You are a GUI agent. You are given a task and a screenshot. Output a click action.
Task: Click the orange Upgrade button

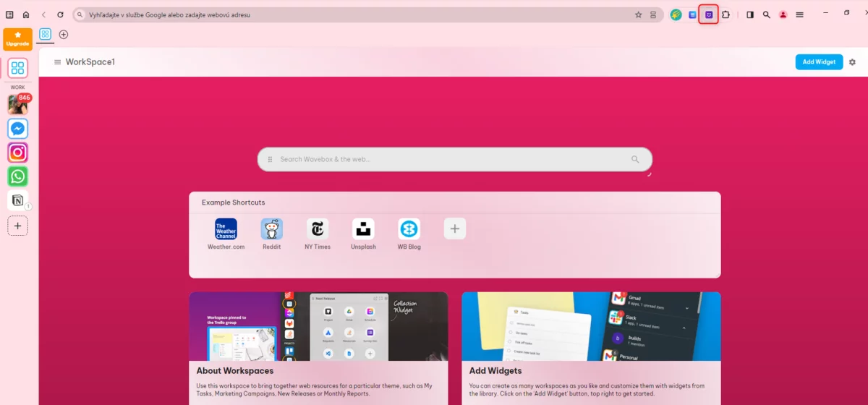tap(17, 39)
